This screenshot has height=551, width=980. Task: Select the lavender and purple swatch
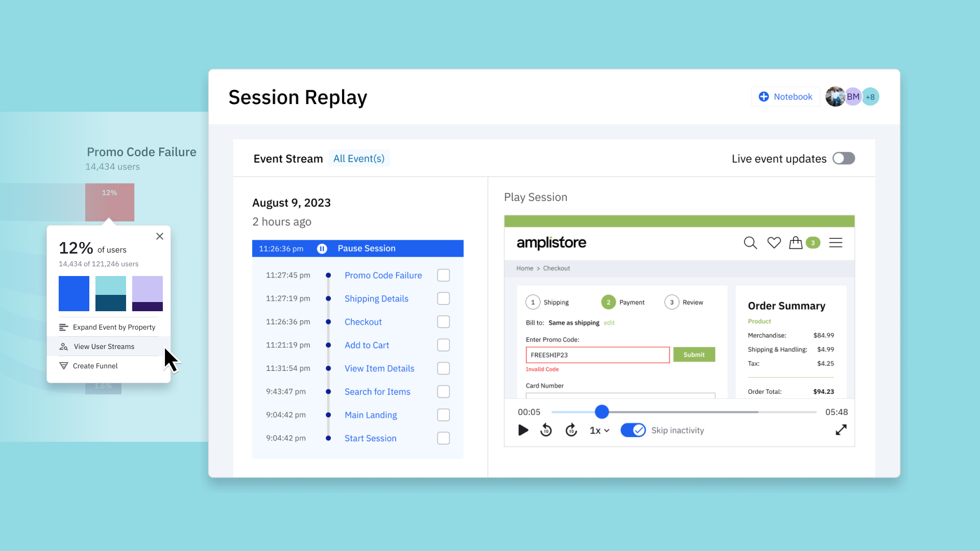tap(148, 293)
